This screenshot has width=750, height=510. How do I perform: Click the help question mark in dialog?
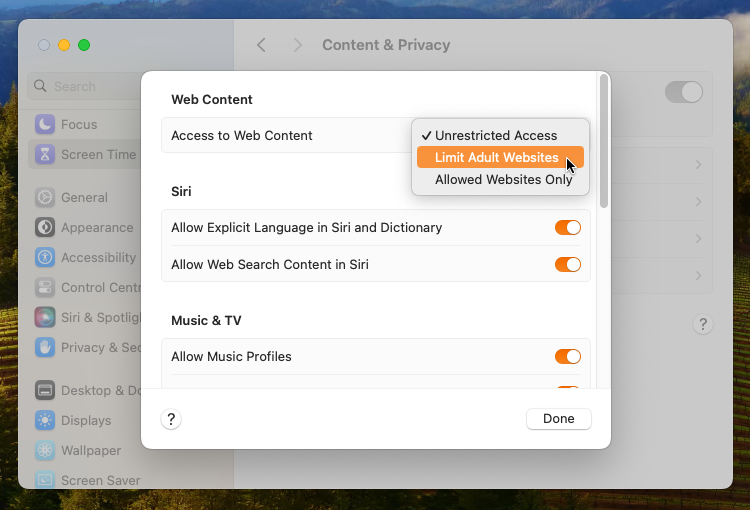click(x=171, y=419)
